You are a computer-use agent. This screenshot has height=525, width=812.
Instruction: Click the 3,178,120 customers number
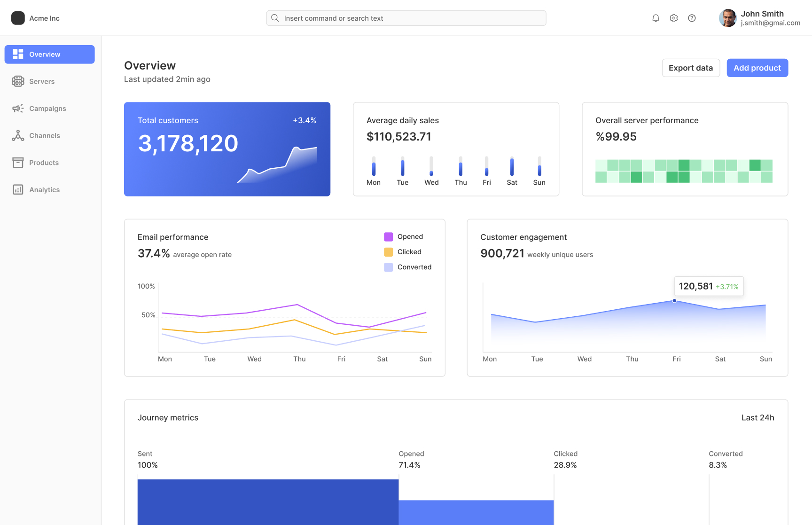tap(188, 143)
